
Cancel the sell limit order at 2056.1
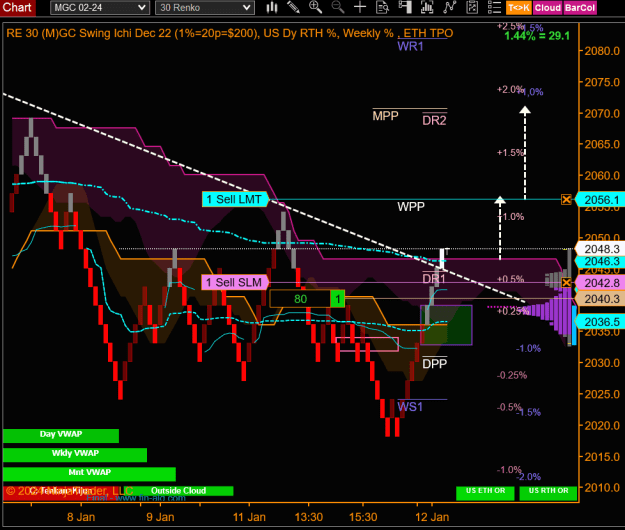point(566,199)
